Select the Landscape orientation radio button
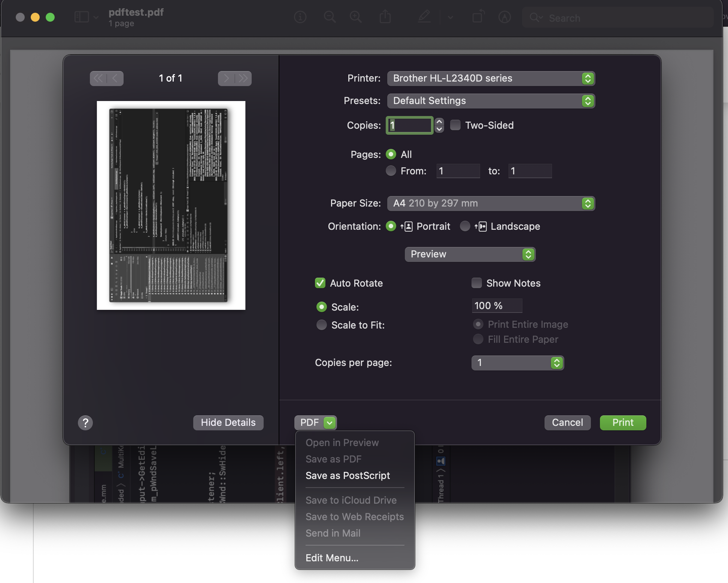728x583 pixels. 465,226
